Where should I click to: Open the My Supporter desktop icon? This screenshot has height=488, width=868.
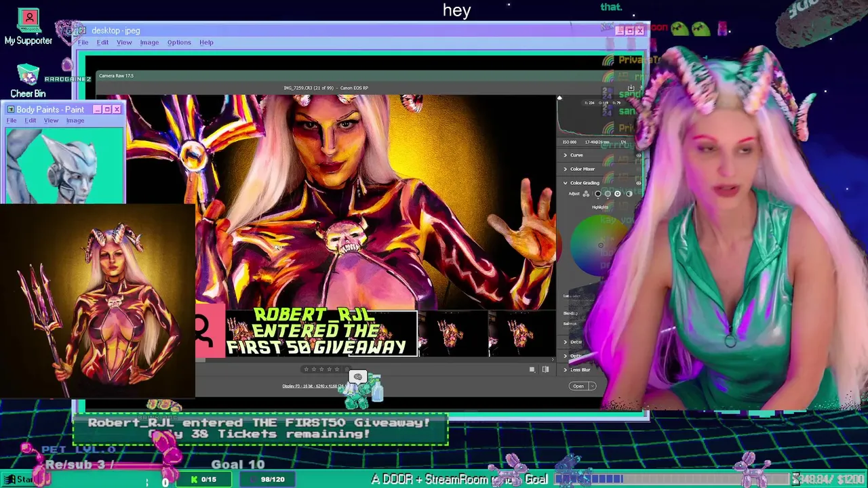tap(28, 26)
